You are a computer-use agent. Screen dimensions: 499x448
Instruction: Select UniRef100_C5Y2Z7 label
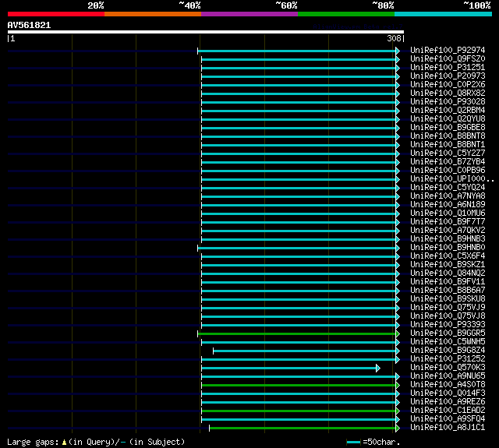[x=448, y=153]
